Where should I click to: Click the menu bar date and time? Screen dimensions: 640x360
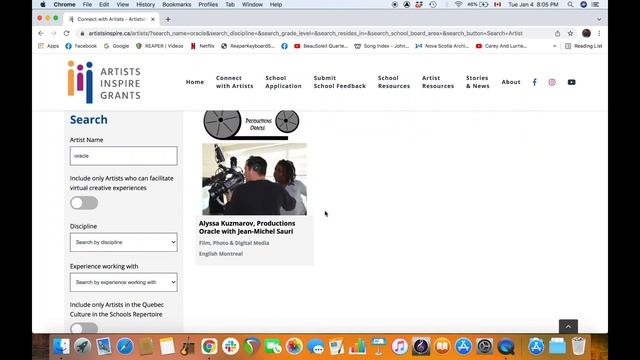(x=533, y=4)
